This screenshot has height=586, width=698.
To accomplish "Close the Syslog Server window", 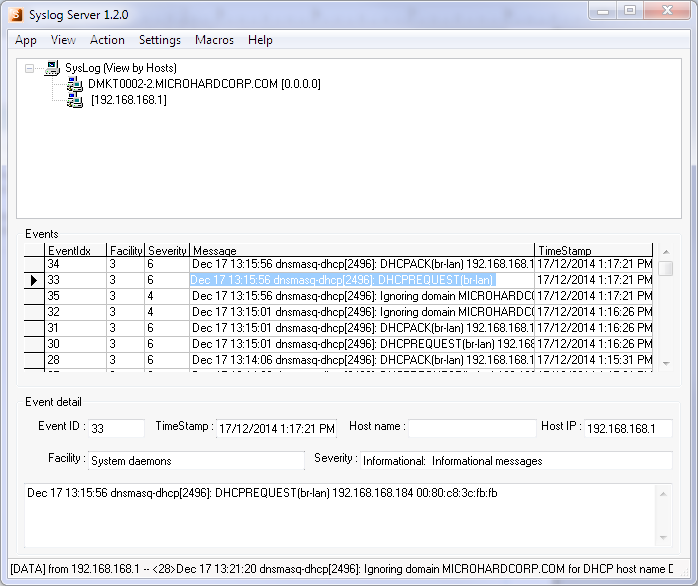I will [667, 11].
